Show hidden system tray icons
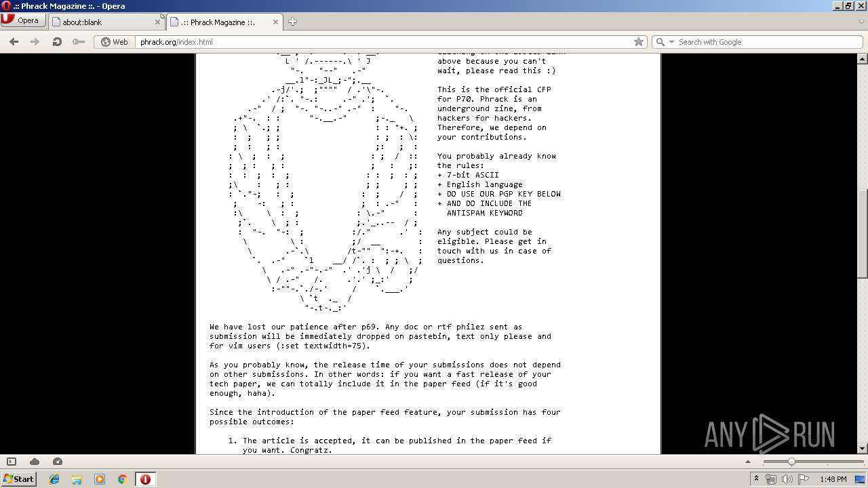 (x=756, y=479)
